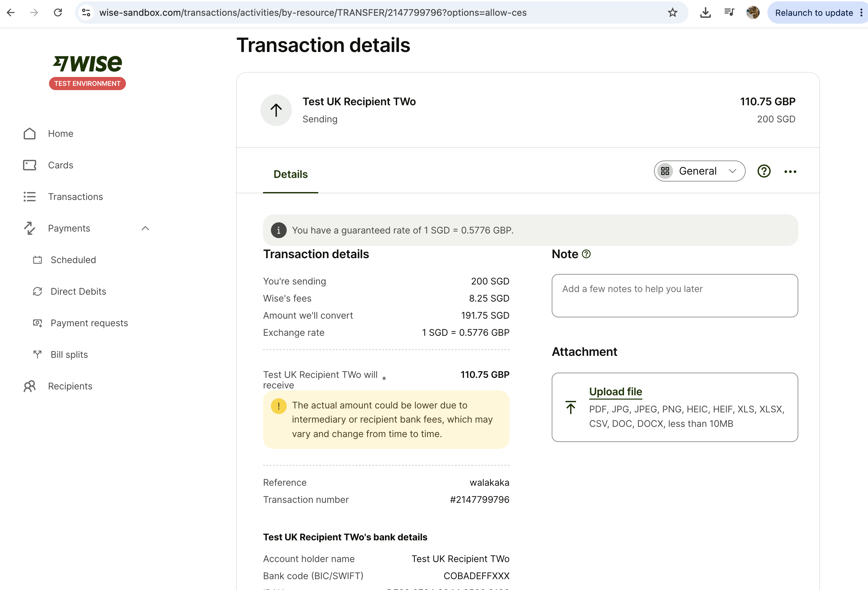Click the 8.25 SGD fees value

click(489, 298)
